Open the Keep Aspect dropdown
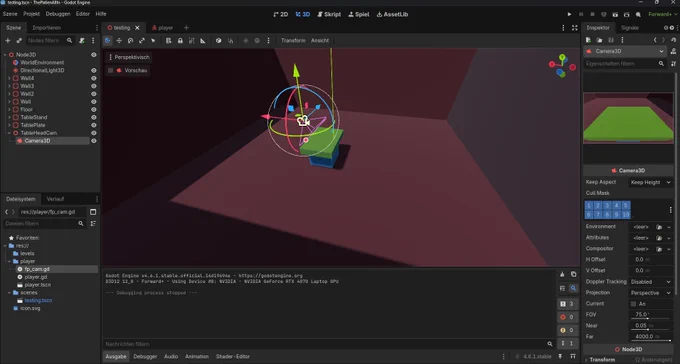The width and height of the screenshot is (680, 364). (651, 182)
